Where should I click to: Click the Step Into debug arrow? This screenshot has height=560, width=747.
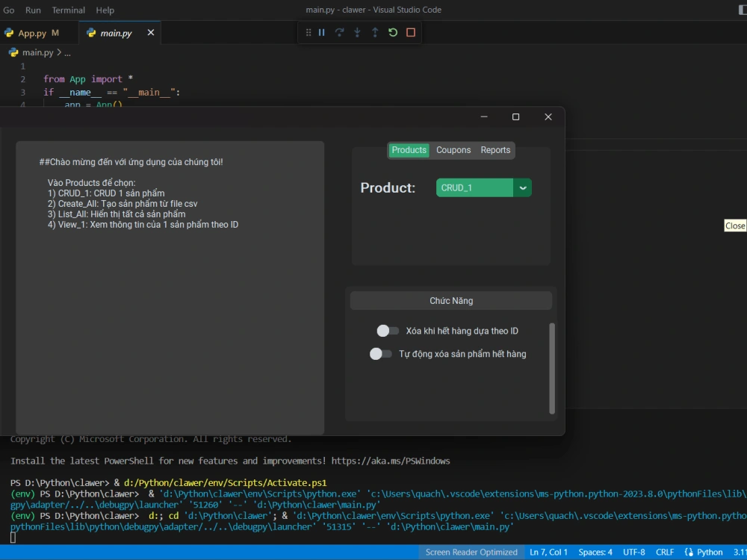pyautogui.click(x=357, y=32)
